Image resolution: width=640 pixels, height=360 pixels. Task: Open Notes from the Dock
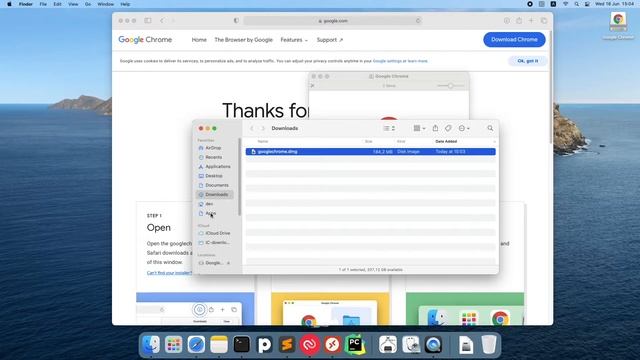pyautogui.click(x=219, y=345)
